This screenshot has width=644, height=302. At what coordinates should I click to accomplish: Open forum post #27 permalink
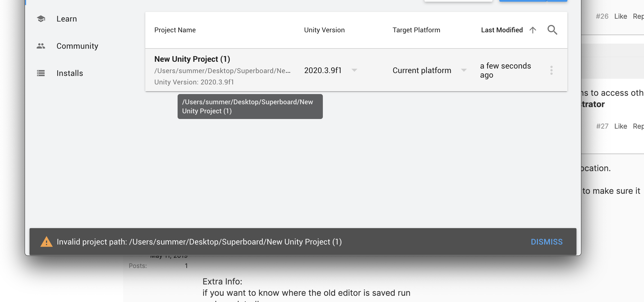[602, 126]
